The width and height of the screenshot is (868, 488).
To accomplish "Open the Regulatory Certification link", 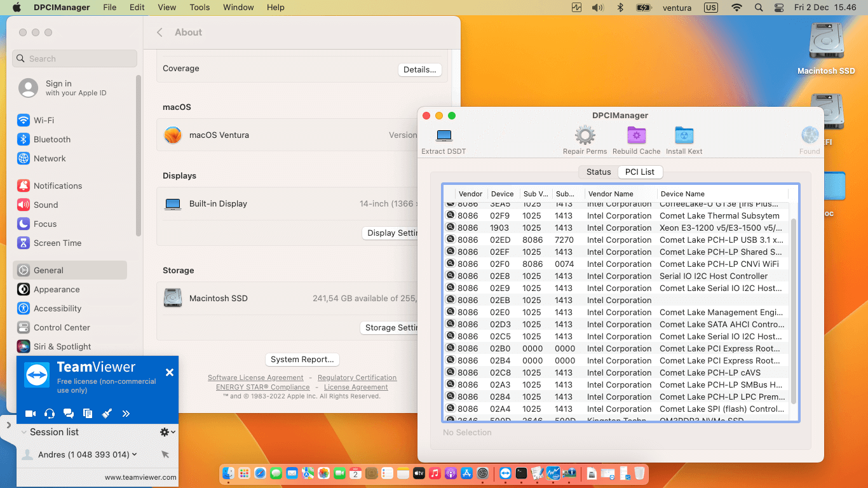I will tap(357, 377).
